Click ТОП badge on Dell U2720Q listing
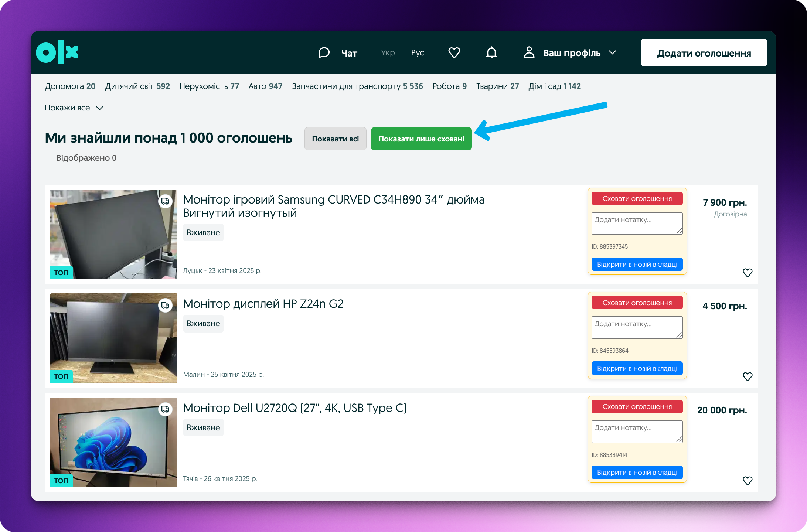The width and height of the screenshot is (807, 532). click(x=61, y=481)
